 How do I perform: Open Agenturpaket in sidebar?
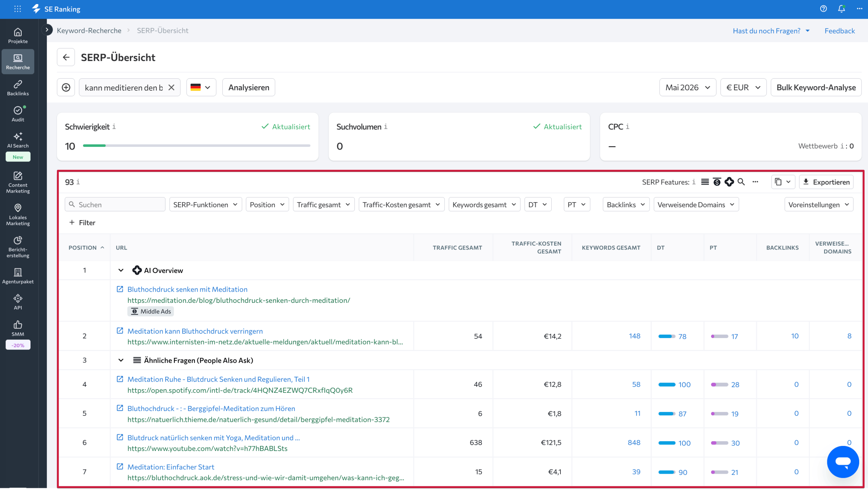pyautogui.click(x=18, y=276)
